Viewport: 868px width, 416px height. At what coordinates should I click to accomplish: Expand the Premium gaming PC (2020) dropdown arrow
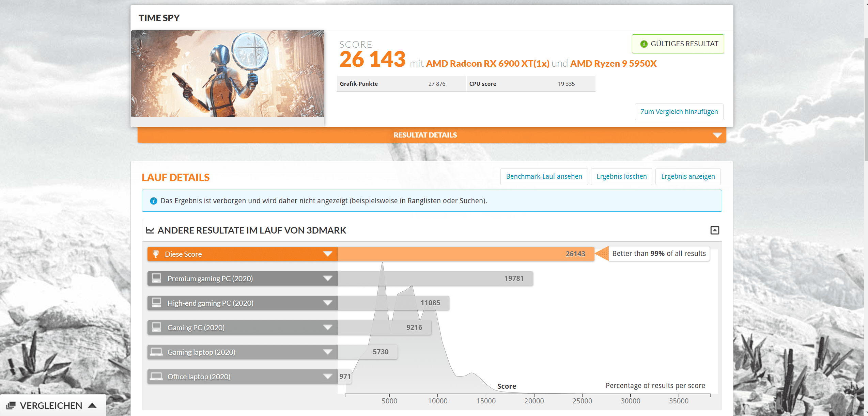[328, 278]
